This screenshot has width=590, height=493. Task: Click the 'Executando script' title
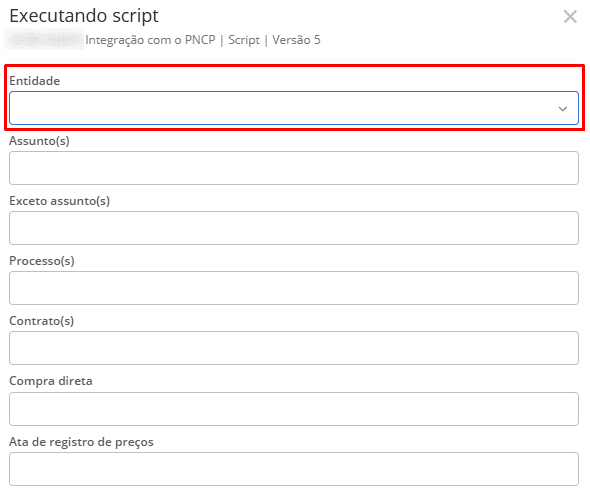click(84, 16)
